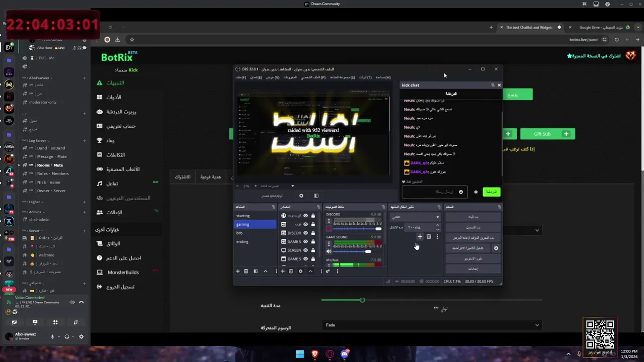Select the brb scene

point(255,233)
